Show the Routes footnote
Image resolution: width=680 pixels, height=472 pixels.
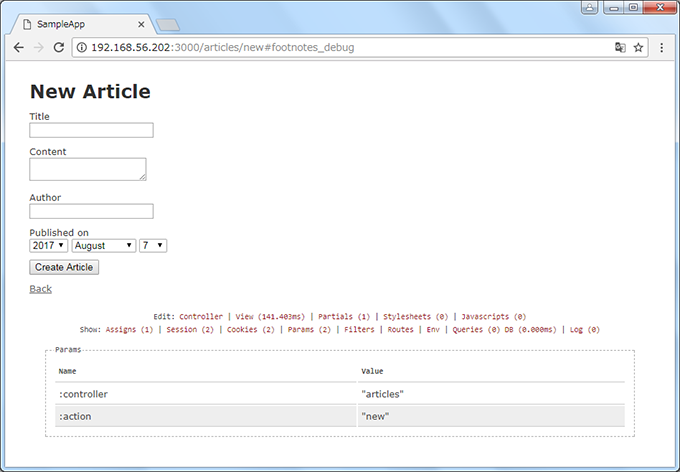coord(400,330)
